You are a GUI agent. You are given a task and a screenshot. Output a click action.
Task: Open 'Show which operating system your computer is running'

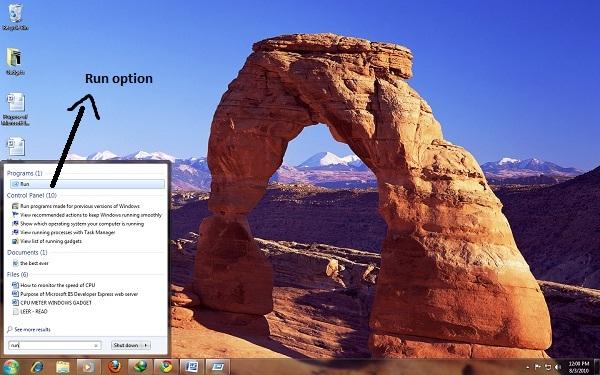[x=82, y=224]
